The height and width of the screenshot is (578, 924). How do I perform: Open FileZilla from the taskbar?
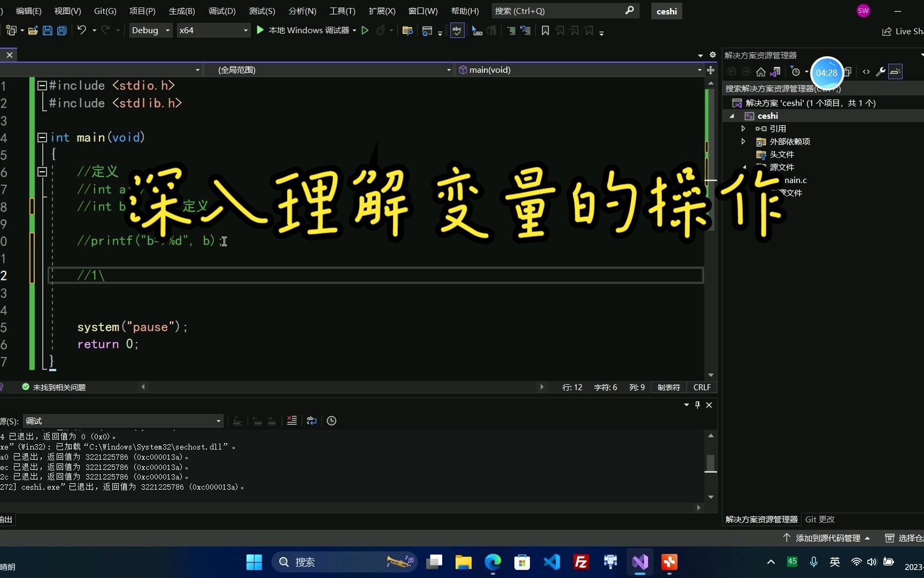(581, 562)
